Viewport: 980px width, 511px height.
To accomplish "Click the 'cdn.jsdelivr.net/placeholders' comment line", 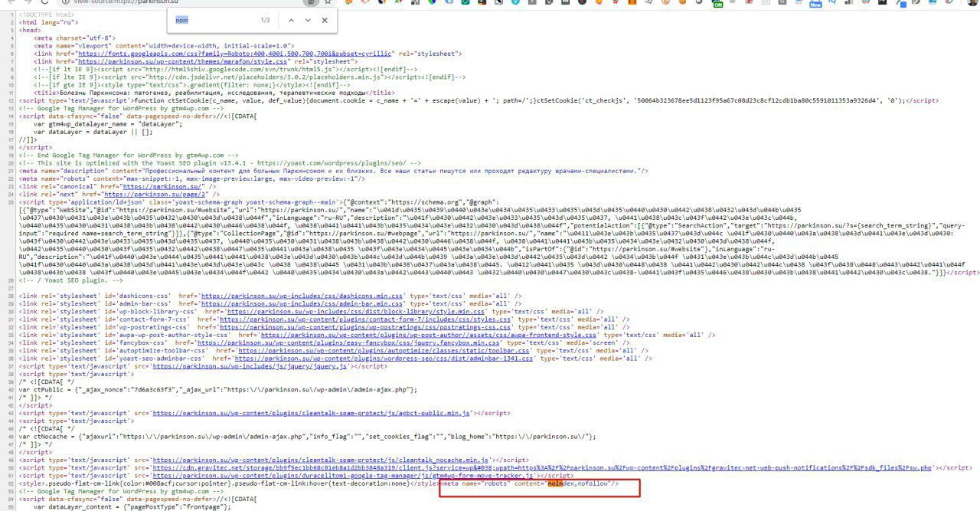I will pyautogui.click(x=250, y=77).
